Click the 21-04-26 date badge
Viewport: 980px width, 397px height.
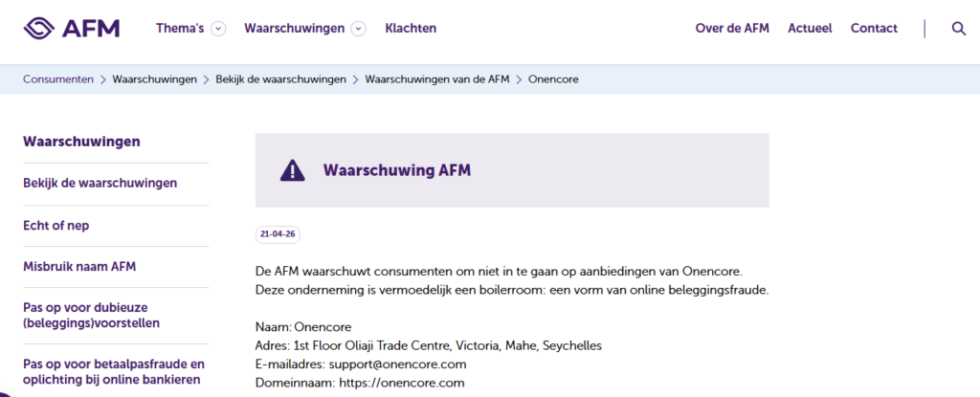click(278, 234)
